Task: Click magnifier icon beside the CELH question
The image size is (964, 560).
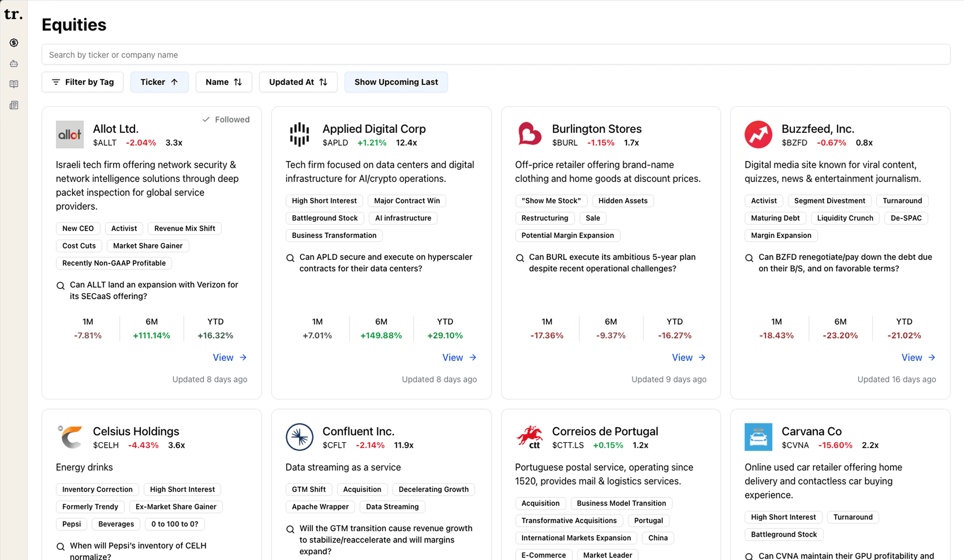Action: click(60, 547)
